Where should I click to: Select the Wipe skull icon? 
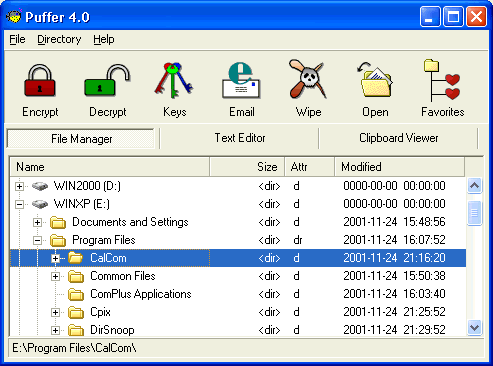pos(308,79)
